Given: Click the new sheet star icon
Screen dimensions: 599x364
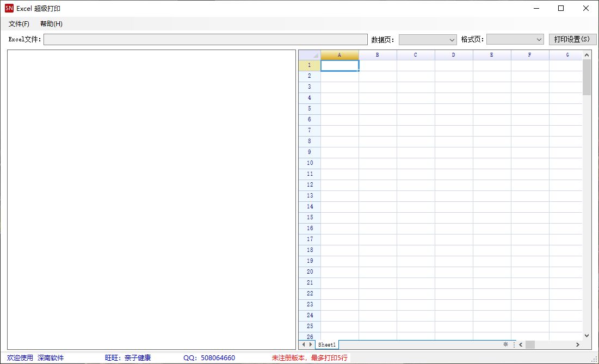Looking at the screenshot, I should tap(505, 344).
